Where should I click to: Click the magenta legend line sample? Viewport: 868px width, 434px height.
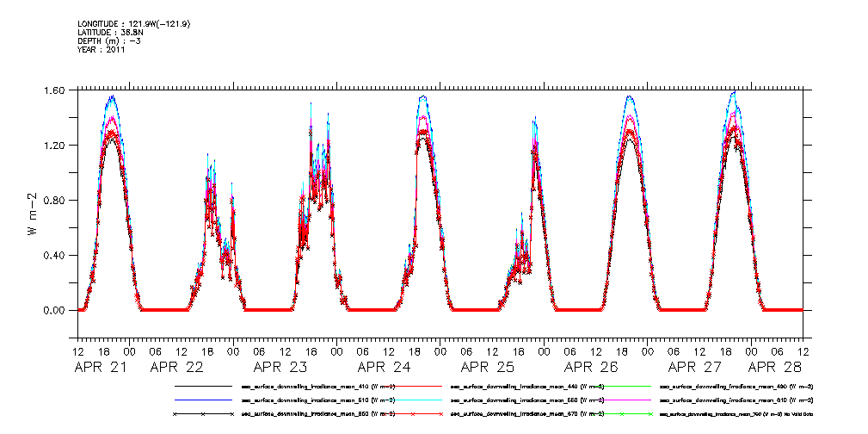(622, 400)
